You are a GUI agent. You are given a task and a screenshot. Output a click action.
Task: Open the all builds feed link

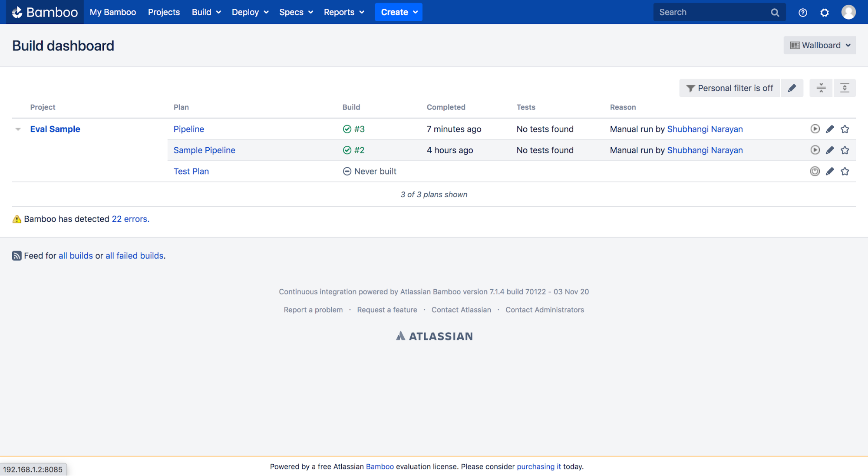[x=76, y=256]
